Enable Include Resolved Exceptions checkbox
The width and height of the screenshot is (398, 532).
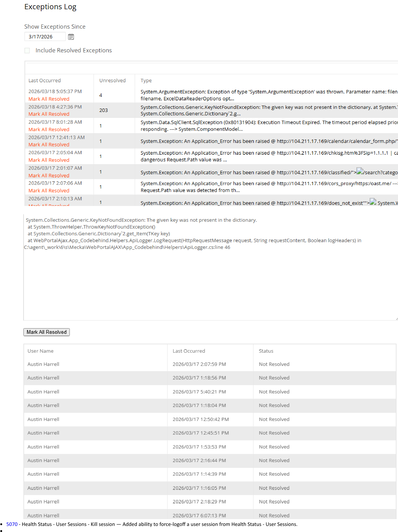tap(27, 51)
